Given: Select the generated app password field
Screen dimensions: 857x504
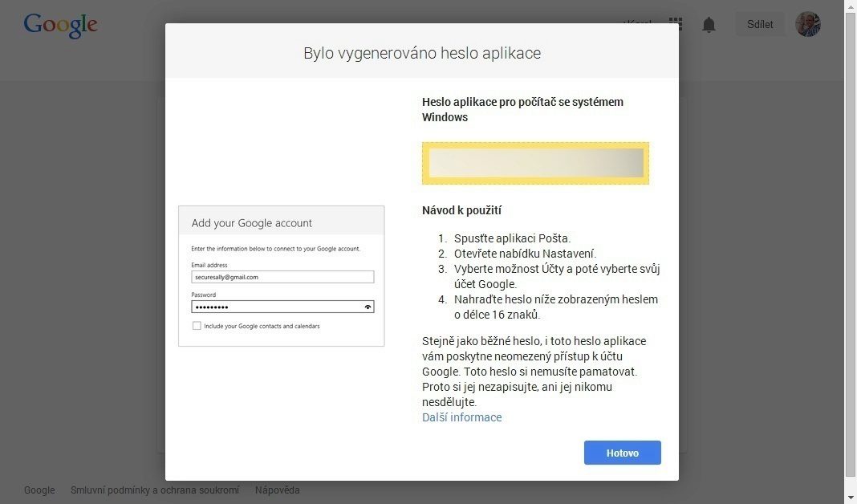Looking at the screenshot, I should (535, 163).
